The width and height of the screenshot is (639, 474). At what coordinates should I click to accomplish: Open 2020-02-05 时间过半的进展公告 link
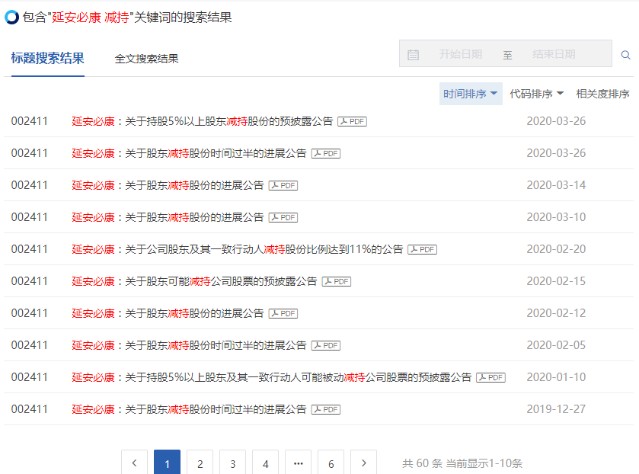[x=189, y=346]
